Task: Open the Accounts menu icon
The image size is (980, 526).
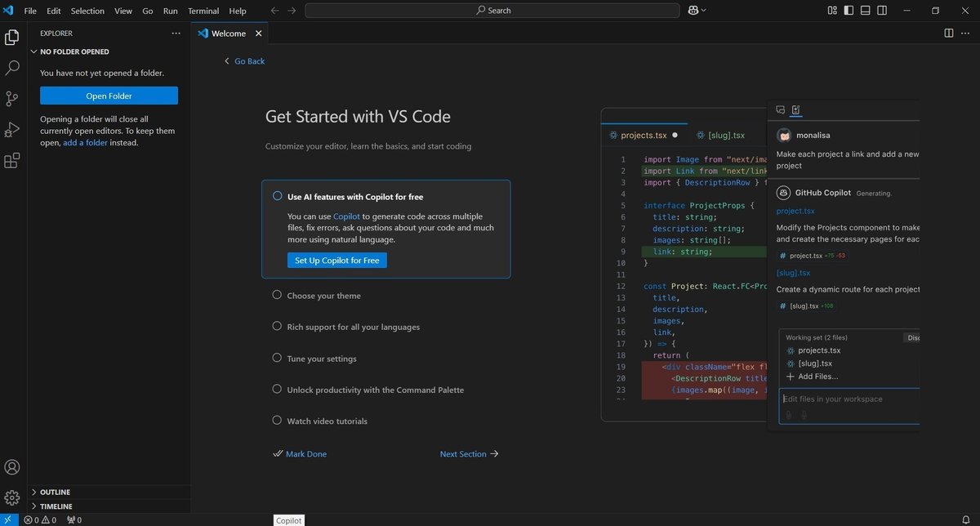Action: pos(12,467)
